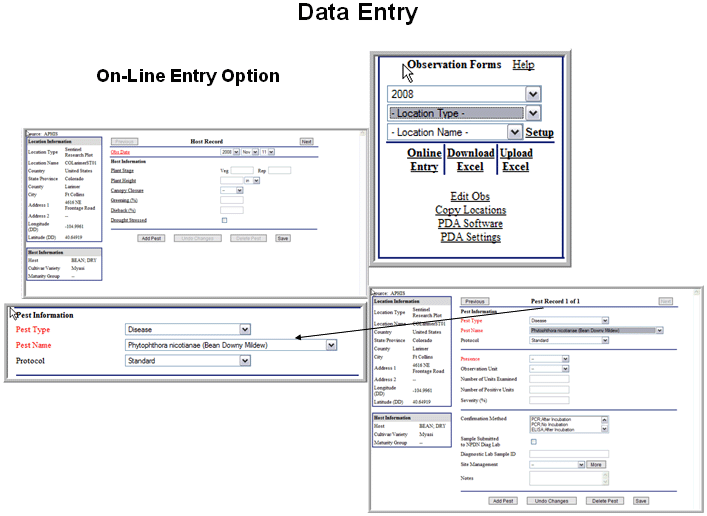Check Sample Submitted to NPDN Diag Lab

[533, 441]
